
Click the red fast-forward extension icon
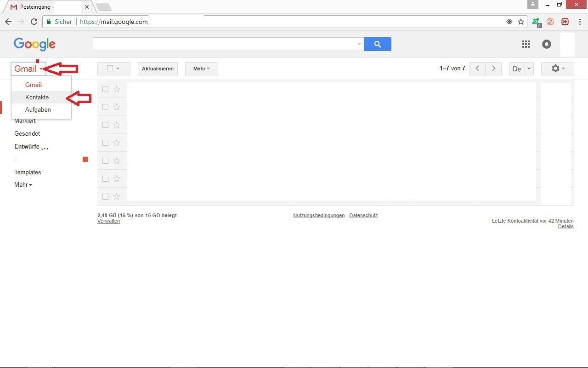point(565,22)
